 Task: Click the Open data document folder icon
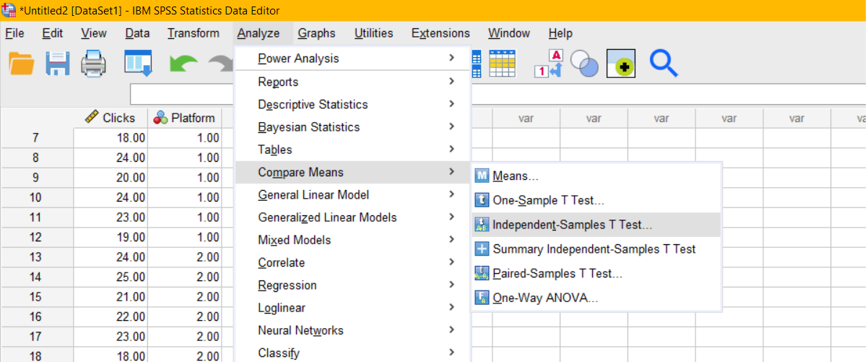(x=21, y=64)
